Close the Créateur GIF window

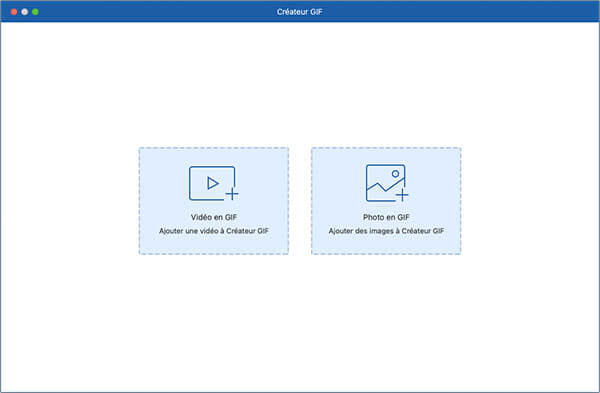click(14, 12)
